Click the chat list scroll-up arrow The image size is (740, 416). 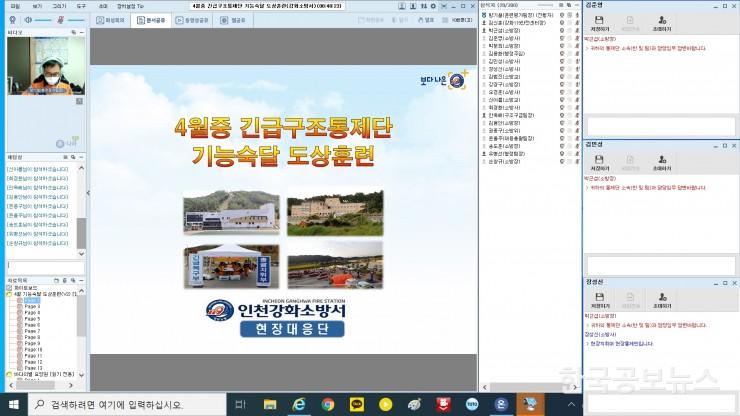pos(81,168)
